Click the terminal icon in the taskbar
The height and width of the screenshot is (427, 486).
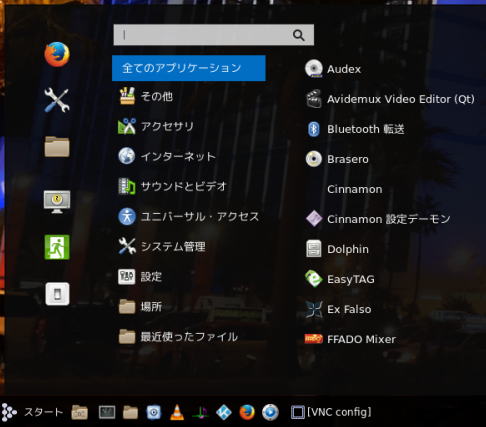tap(107, 412)
